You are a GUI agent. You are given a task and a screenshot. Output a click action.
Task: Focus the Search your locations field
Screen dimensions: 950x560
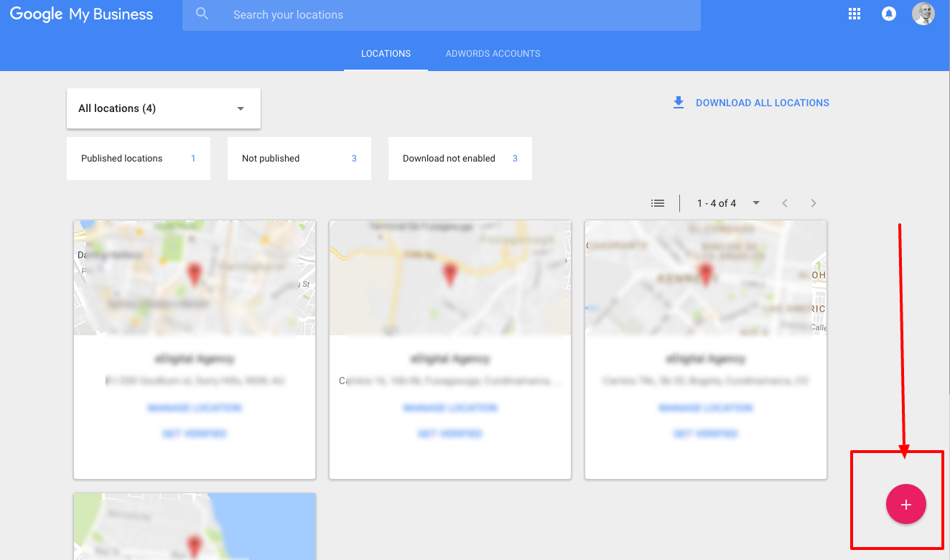(x=441, y=15)
